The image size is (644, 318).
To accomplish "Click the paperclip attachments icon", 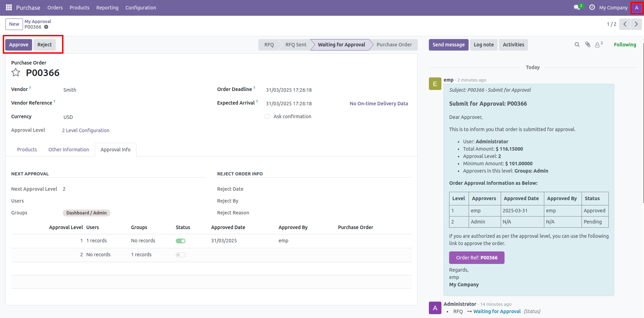I will 588,45.
